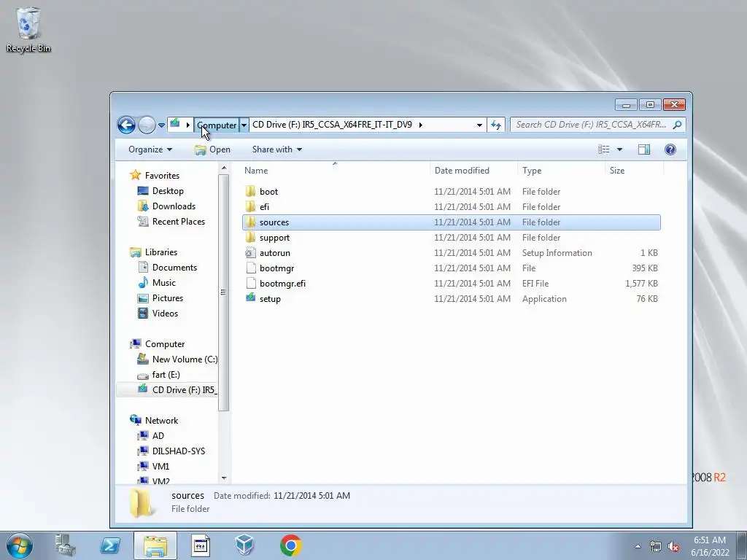
Task: Expand the arrow next to address bar root icon
Action: [x=187, y=125]
